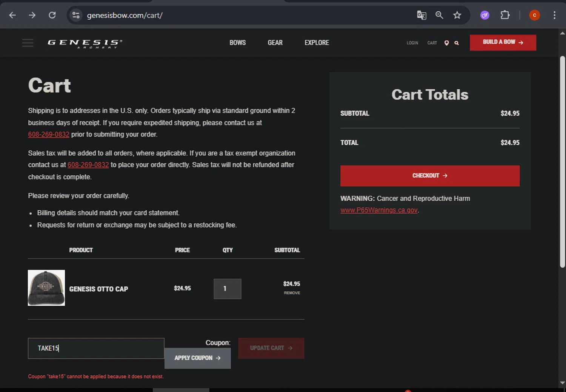The width and height of the screenshot is (566, 392).
Task: Click the address bar URL genesisbow.com/cart/
Action: pos(125,15)
